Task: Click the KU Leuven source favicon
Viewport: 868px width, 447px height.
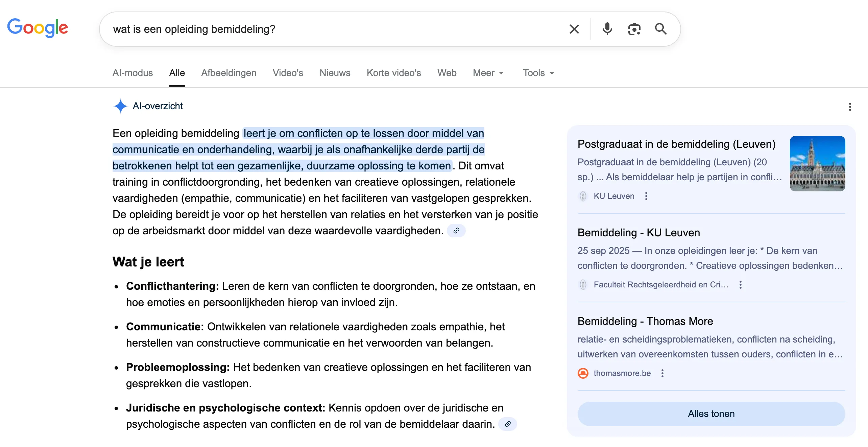Action: tap(584, 196)
